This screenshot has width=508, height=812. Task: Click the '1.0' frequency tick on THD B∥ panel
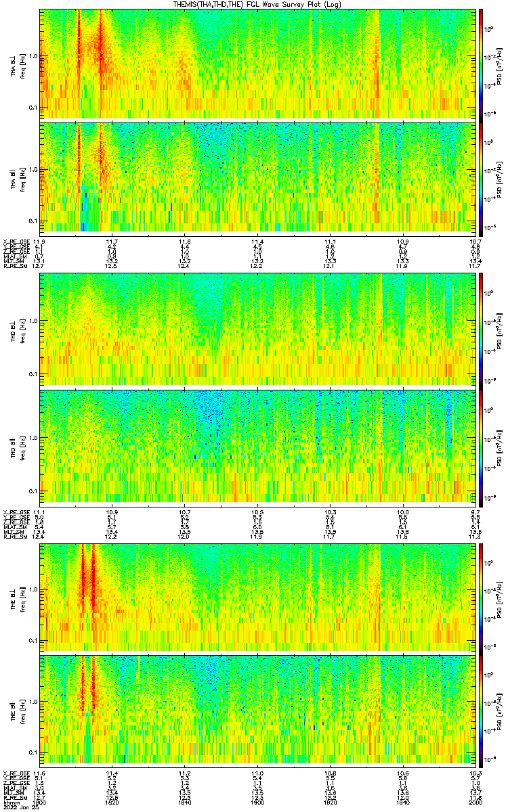33,438
